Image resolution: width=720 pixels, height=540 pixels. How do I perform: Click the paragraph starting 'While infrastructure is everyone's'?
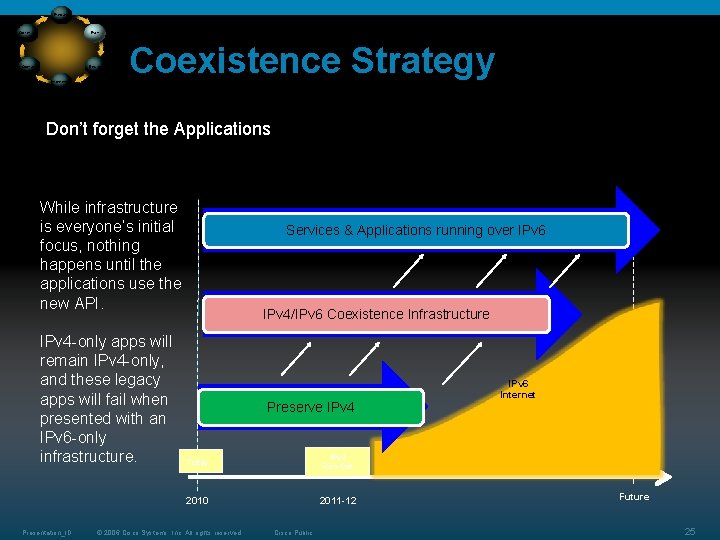pyautogui.click(x=111, y=255)
